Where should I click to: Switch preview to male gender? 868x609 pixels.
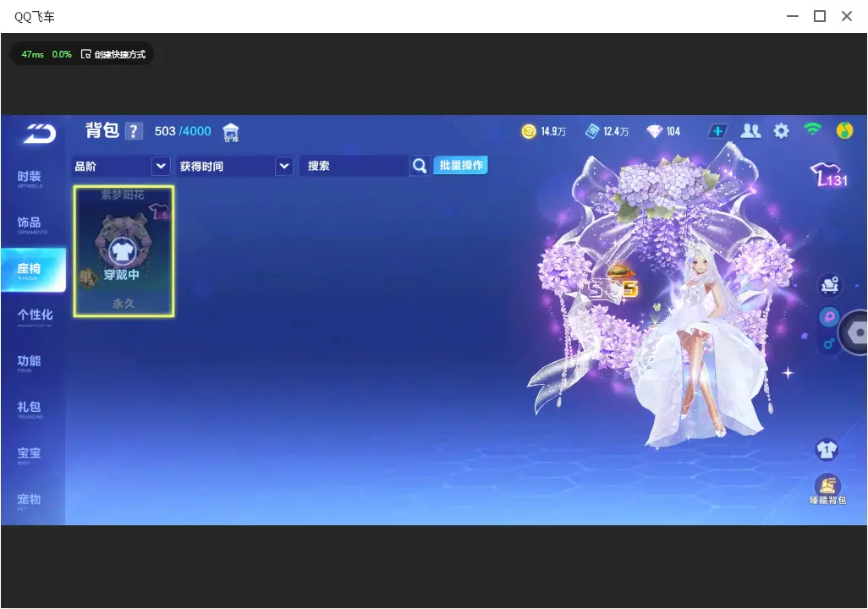pos(829,343)
